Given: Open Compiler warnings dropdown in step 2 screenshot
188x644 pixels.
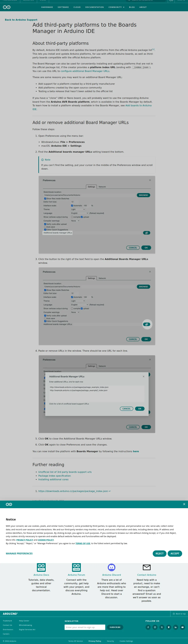Looking at the screenshot, I should point(75,221).
